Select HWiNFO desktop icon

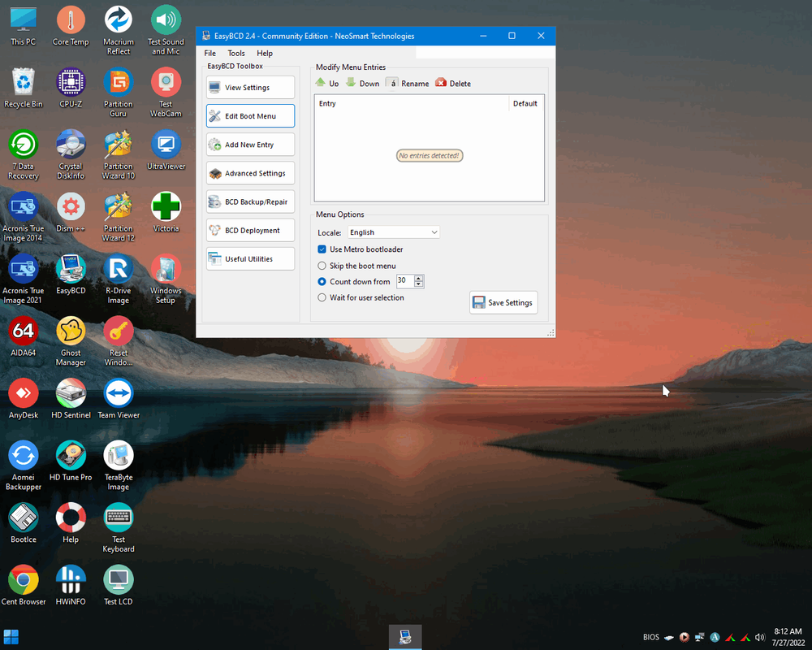(x=71, y=587)
